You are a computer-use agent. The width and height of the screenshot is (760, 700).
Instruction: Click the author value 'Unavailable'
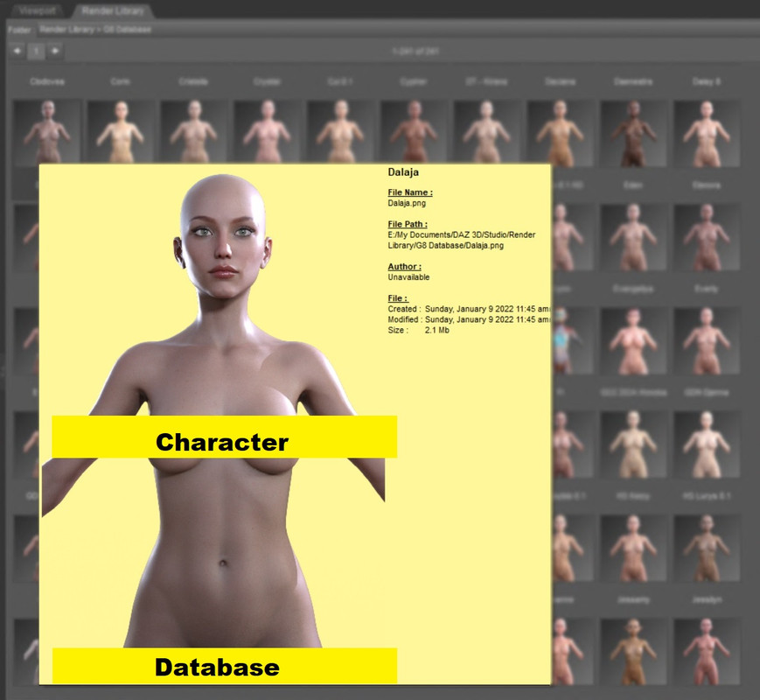point(408,277)
